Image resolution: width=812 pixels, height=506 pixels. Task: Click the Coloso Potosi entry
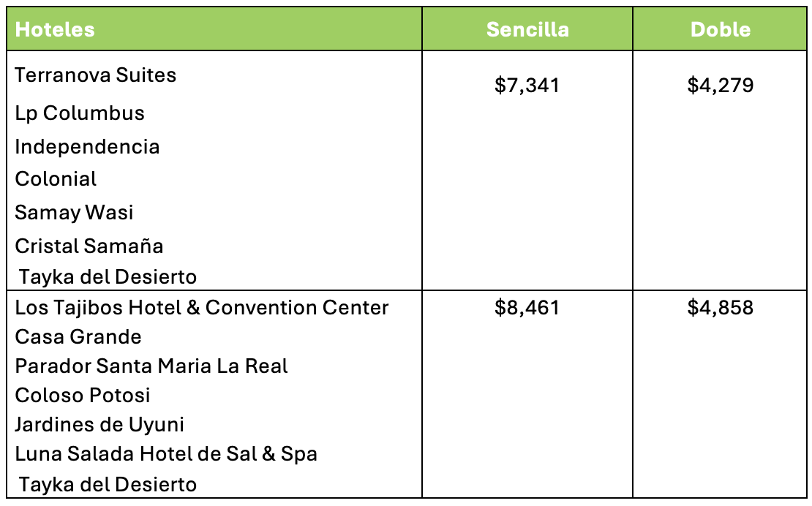(x=83, y=396)
